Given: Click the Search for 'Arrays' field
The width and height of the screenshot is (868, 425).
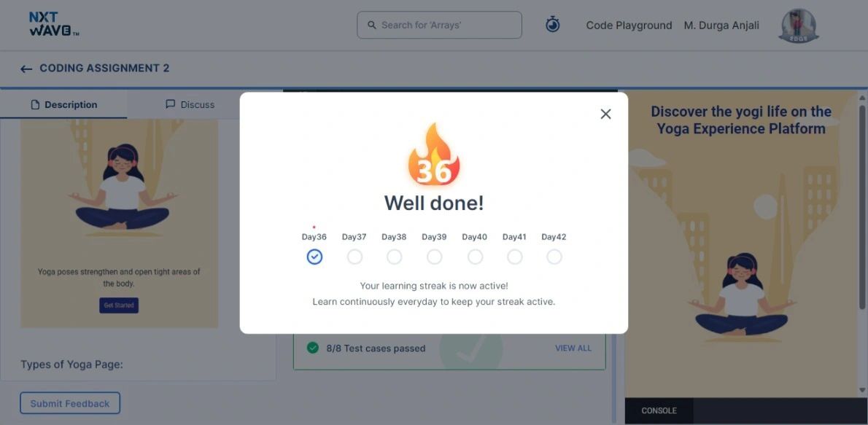Looking at the screenshot, I should [x=440, y=25].
